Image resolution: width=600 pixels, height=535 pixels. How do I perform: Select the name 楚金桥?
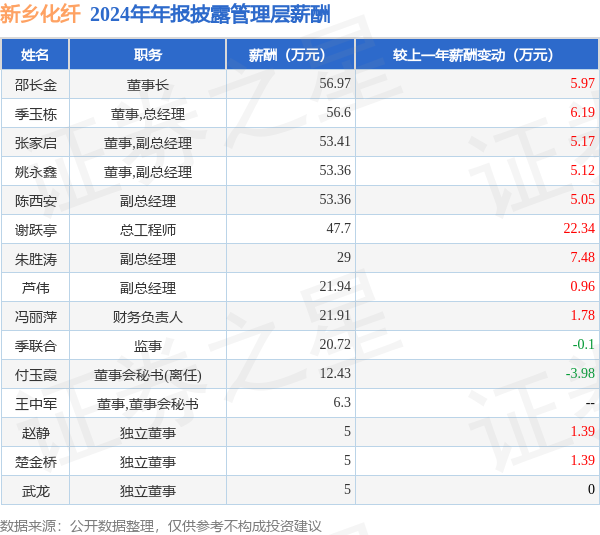(36, 462)
